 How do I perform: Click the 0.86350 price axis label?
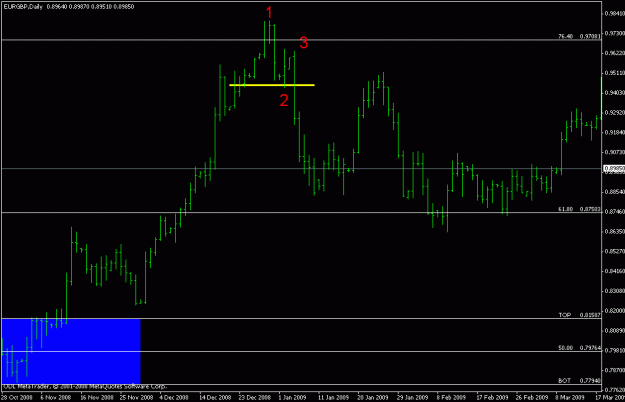point(615,231)
